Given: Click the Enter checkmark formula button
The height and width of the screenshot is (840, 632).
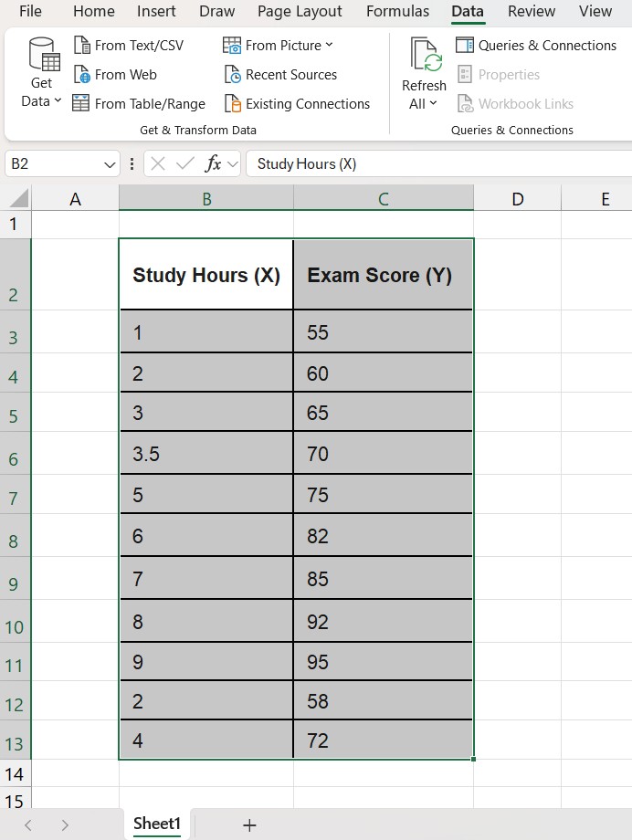Looking at the screenshot, I should 184,163.
